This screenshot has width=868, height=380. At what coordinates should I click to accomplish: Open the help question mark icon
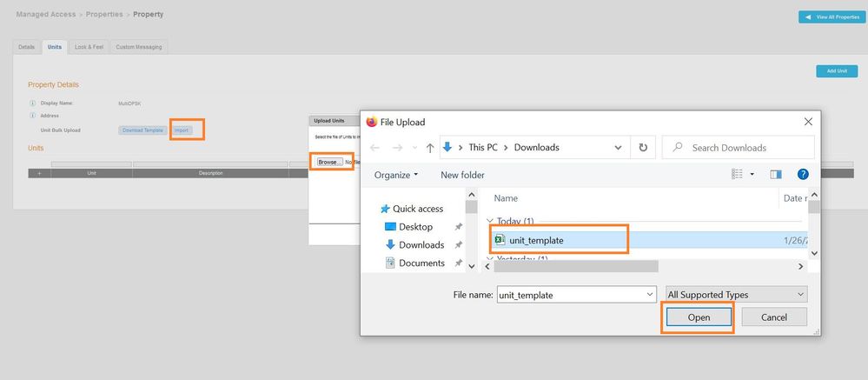click(803, 175)
